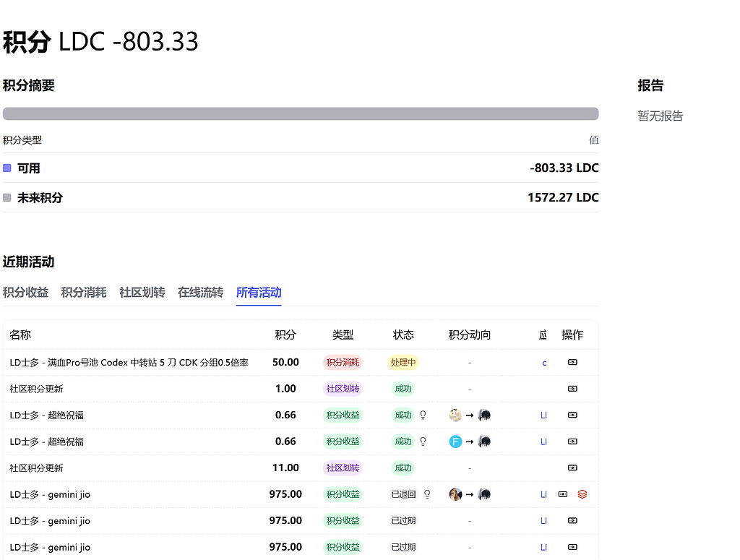Click the 未来积分 label
740x560 pixels.
click(40, 198)
